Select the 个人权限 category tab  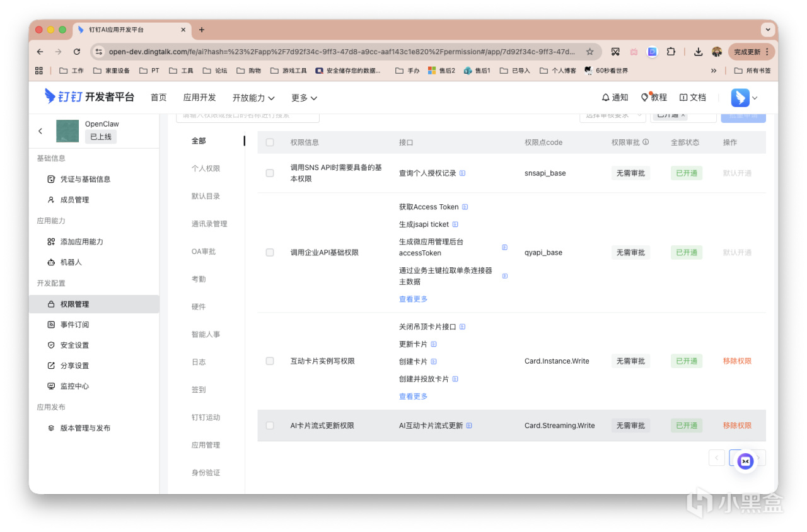[206, 168]
